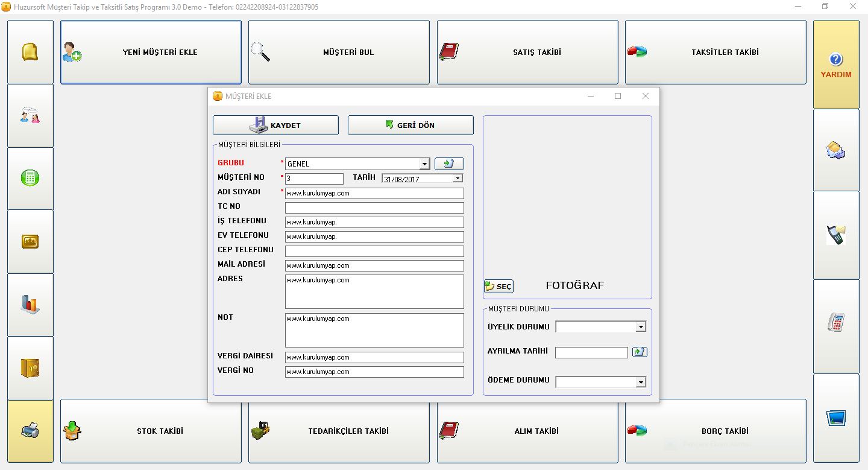Open TEDARİKÇİLER TAKİBİ
Screen dimensions: 868x470
(339, 431)
